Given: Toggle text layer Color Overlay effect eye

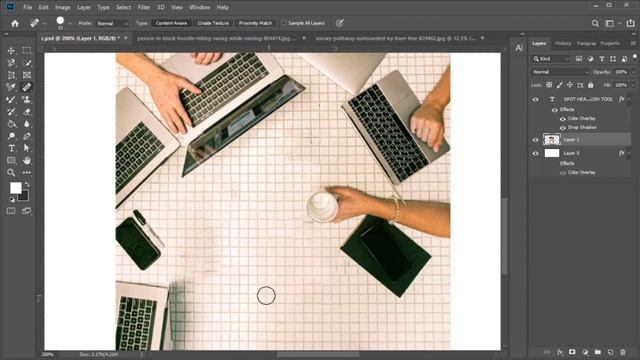Looking at the screenshot, I should pyautogui.click(x=563, y=119).
